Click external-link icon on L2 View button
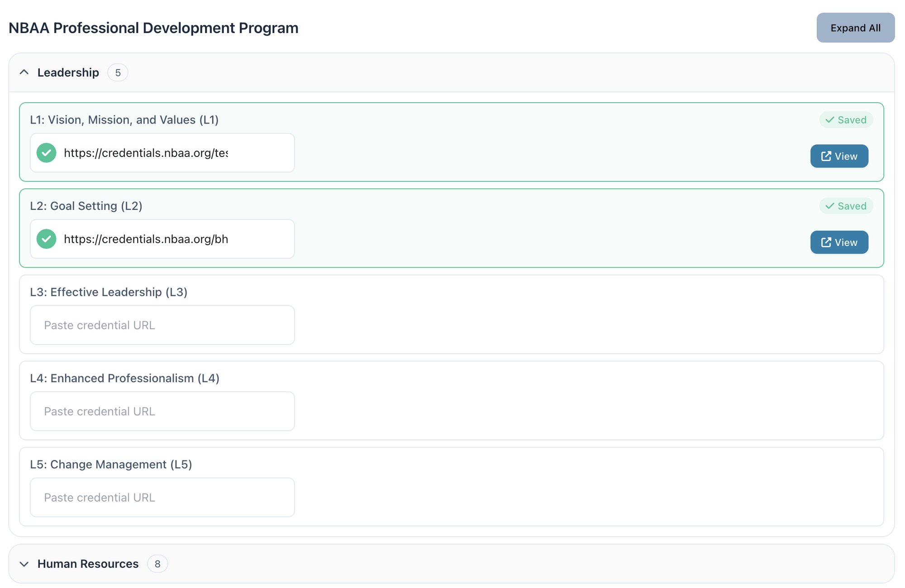905x588 pixels. click(826, 242)
